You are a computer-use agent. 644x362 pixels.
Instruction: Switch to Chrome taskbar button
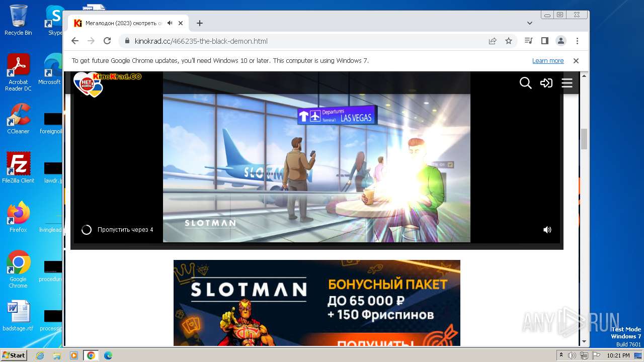91,355
